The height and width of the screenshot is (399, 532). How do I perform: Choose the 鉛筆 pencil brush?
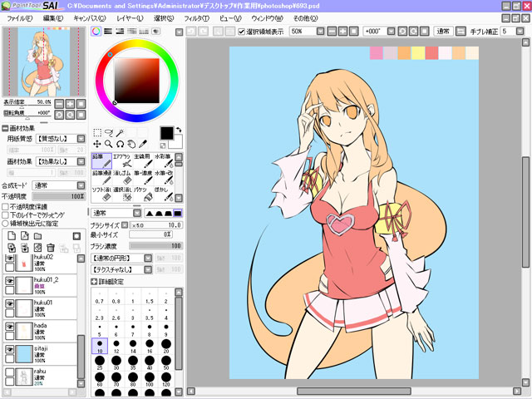click(101, 160)
